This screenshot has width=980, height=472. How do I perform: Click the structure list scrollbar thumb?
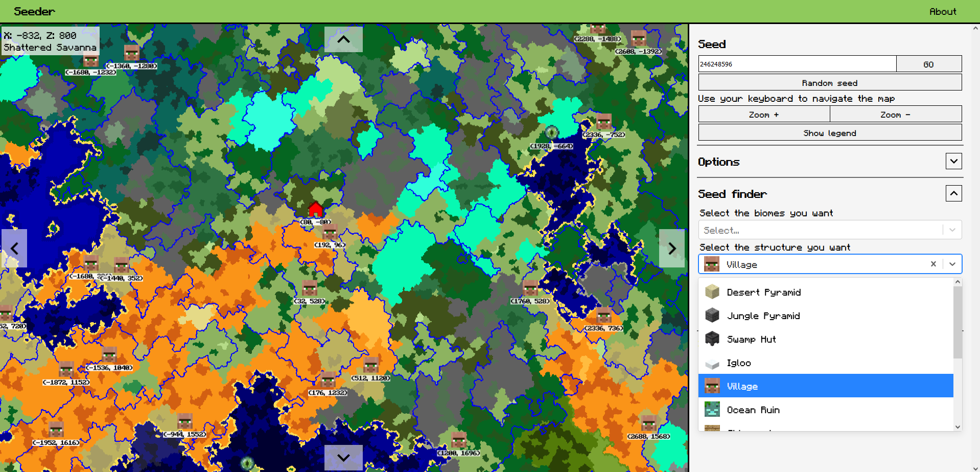pos(958,322)
